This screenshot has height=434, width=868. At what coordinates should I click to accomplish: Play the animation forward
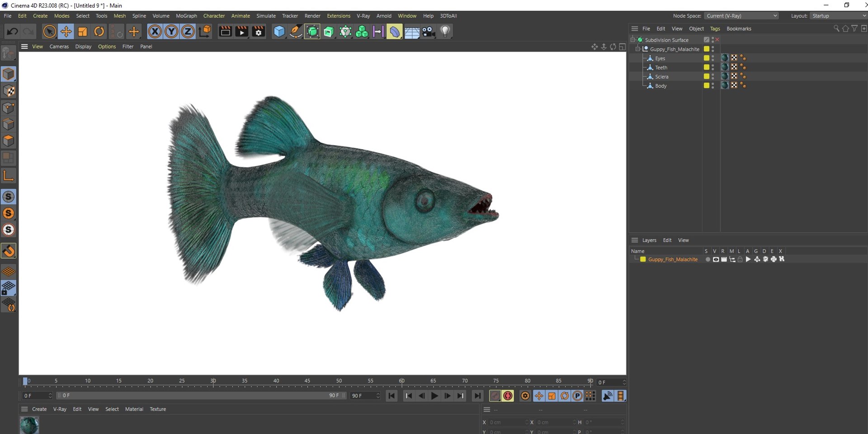point(434,396)
